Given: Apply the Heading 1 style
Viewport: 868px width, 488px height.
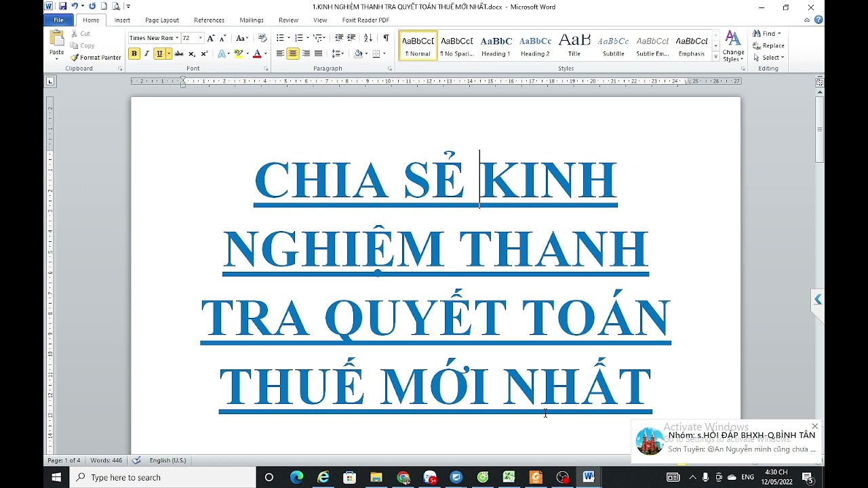Looking at the screenshot, I should pyautogui.click(x=496, y=45).
